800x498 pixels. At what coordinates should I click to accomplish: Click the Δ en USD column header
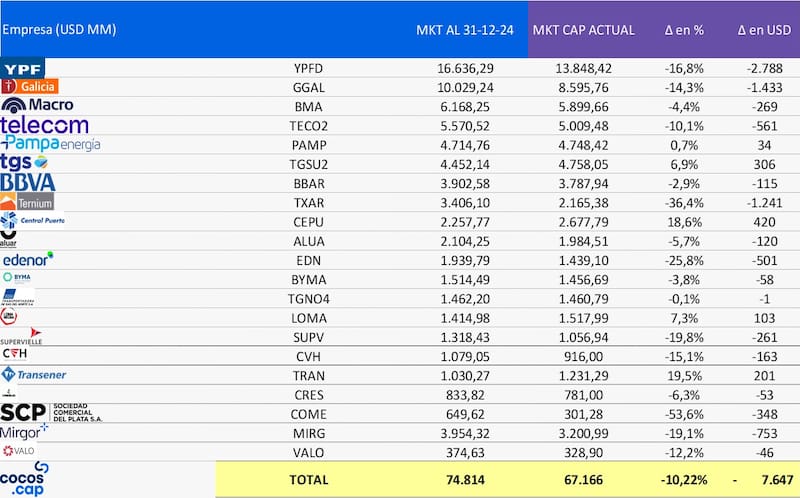(x=763, y=30)
